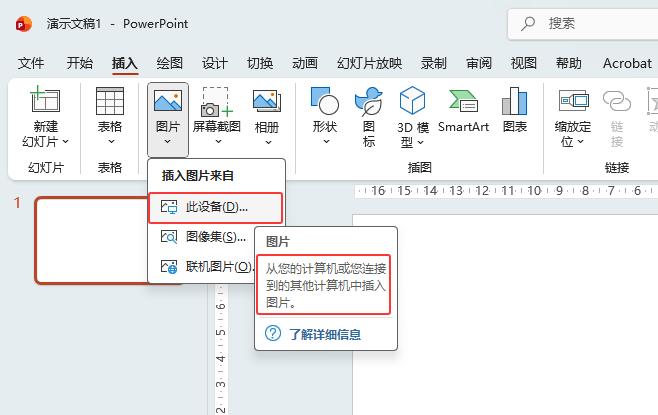658x415 pixels.
Task: Select slide 1 thumbnail in panel
Action: 91,240
